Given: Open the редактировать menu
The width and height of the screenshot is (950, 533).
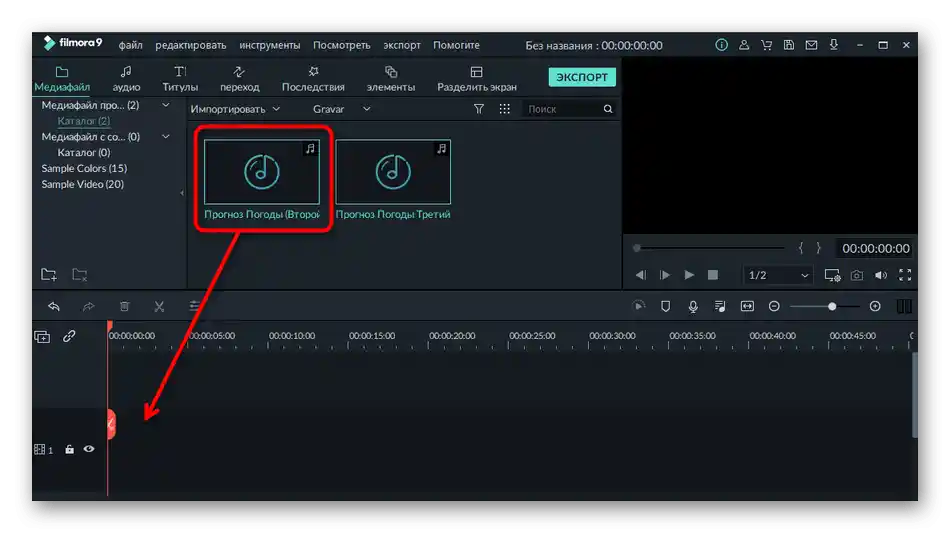Looking at the screenshot, I should point(190,45).
